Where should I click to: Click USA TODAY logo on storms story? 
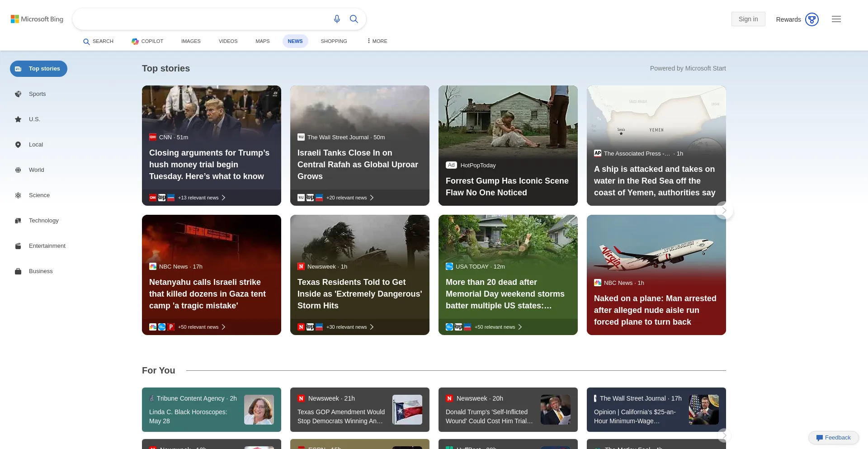pyautogui.click(x=449, y=266)
